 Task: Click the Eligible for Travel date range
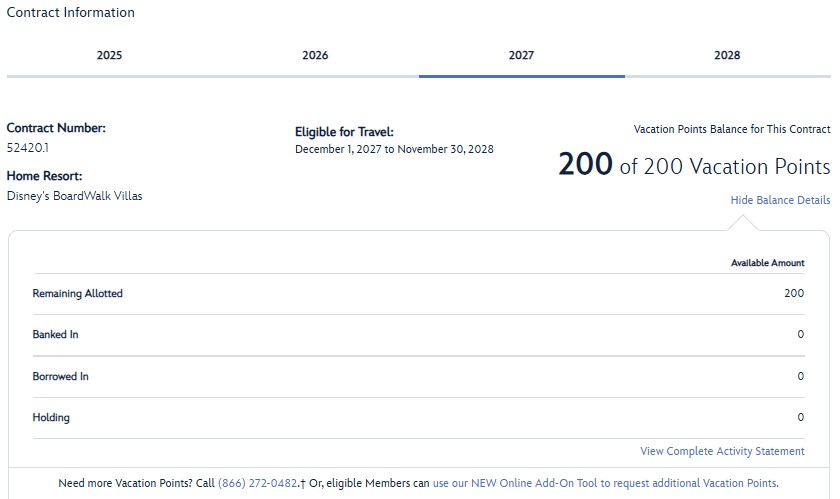click(x=394, y=150)
